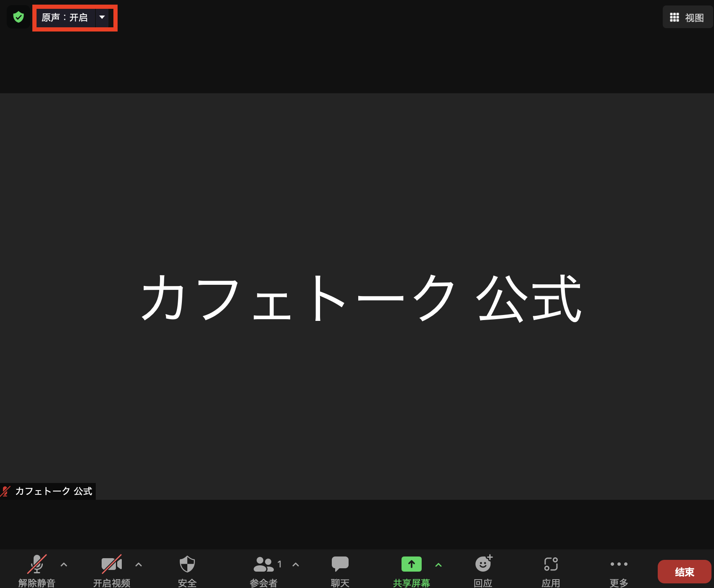Open the 安全 security shield menu
Screen dimensions: 714x588
click(x=187, y=570)
